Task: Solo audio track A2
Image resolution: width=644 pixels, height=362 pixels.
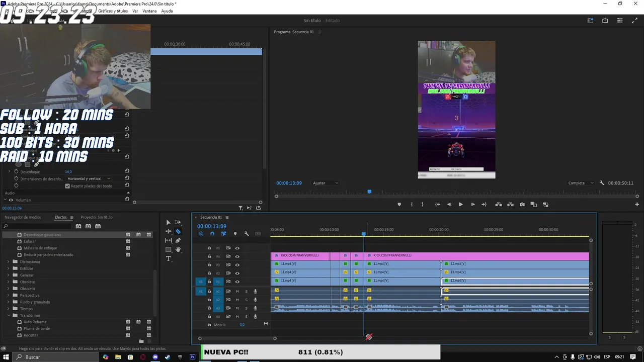Action: tap(246, 300)
